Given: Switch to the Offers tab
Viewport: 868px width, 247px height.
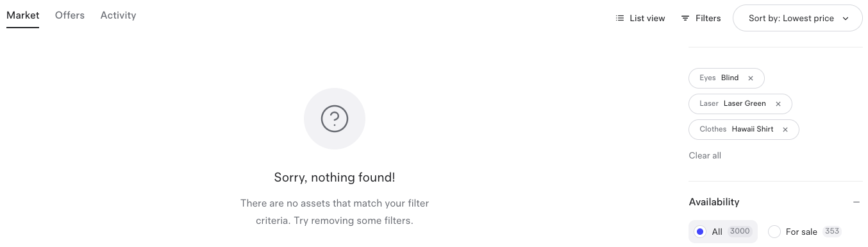Looking at the screenshot, I should click(70, 15).
